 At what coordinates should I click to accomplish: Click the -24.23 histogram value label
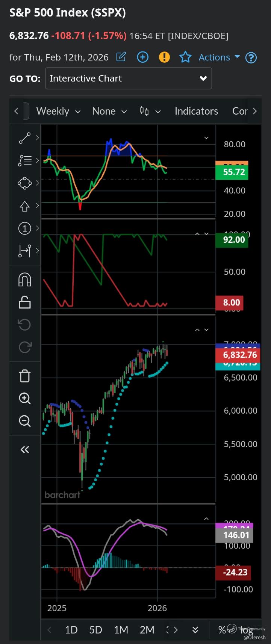(233, 573)
